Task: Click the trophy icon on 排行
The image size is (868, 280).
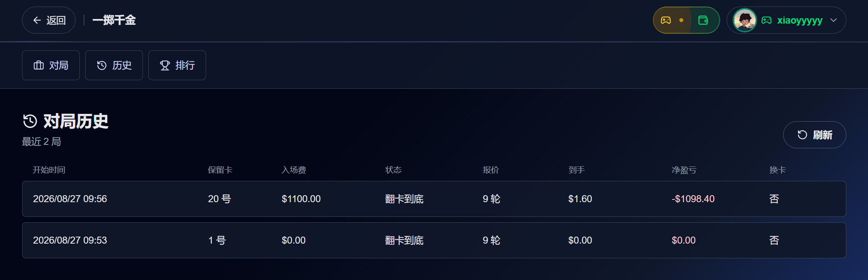Action: coord(165,65)
